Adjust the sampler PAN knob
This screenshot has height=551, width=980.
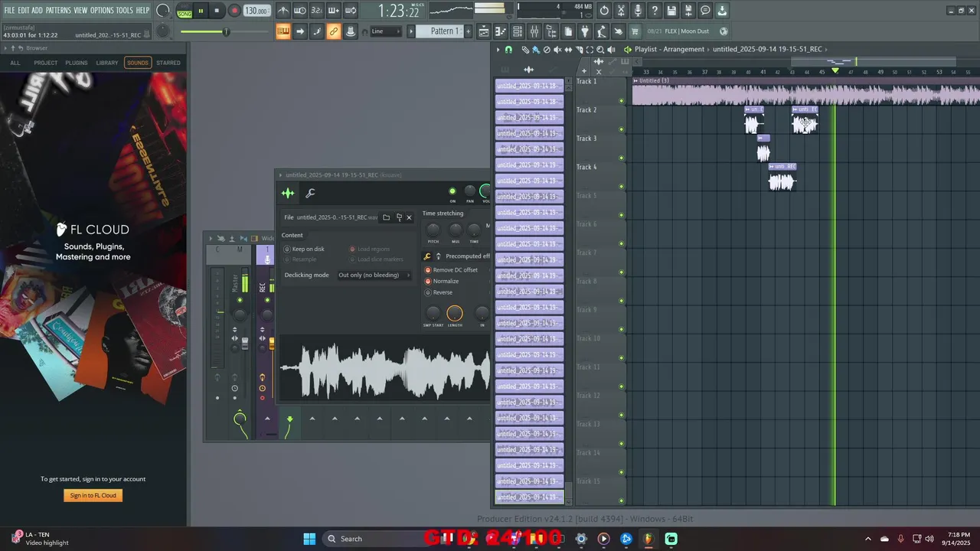[x=469, y=191]
